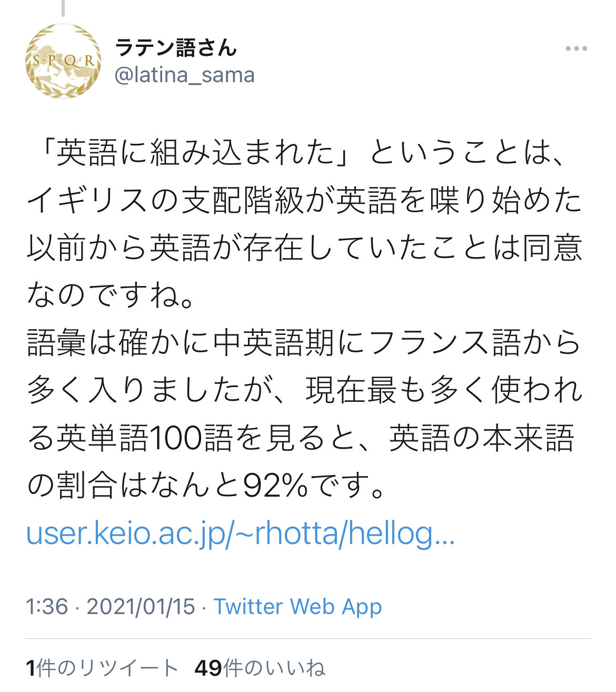Screen dimensions: 616x692
Task: Select the tweet line ending with 同意
Action: tap(305, 248)
